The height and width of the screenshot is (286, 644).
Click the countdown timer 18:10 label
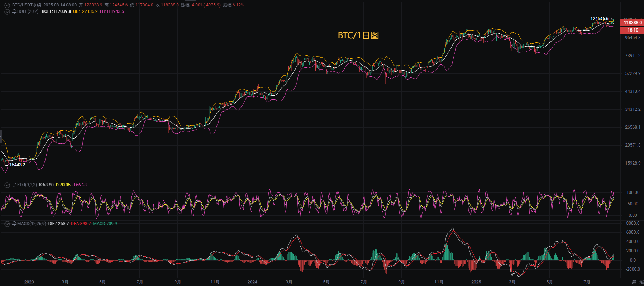tap(633, 30)
